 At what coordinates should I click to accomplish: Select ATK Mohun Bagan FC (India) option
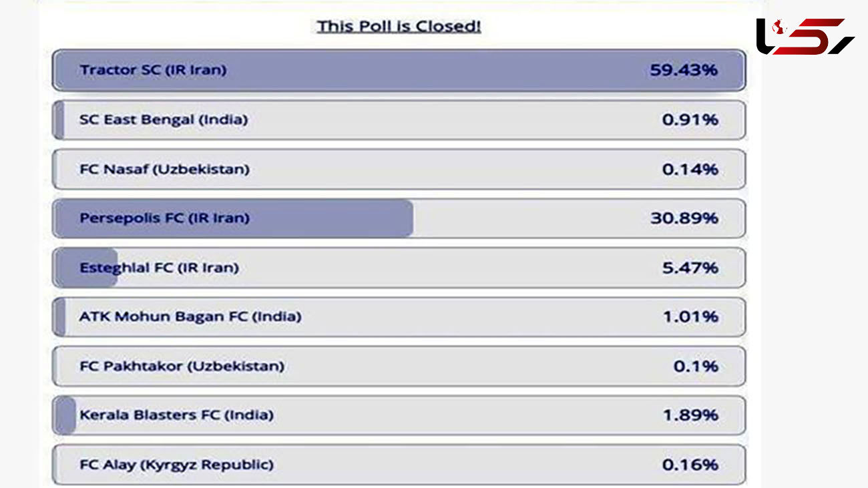pos(399,316)
